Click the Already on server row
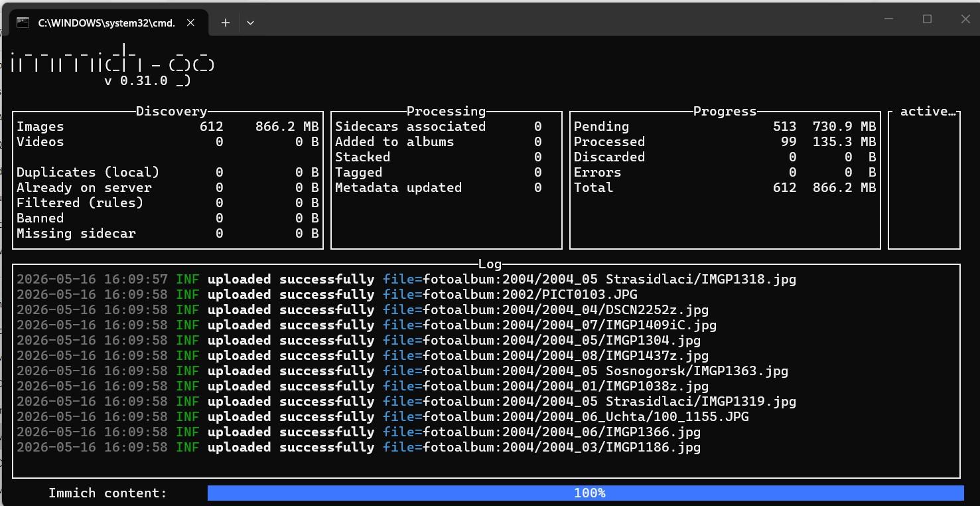 168,187
